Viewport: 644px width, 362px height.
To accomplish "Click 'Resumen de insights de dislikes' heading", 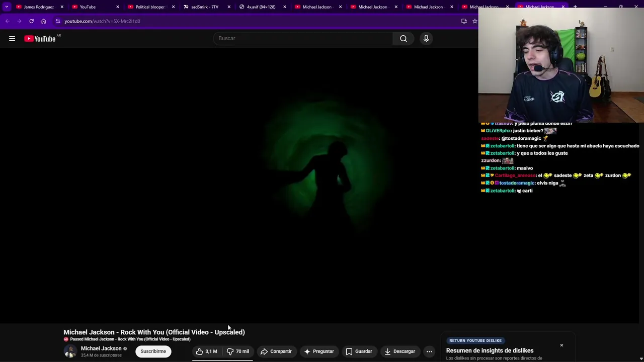I will (490, 350).
